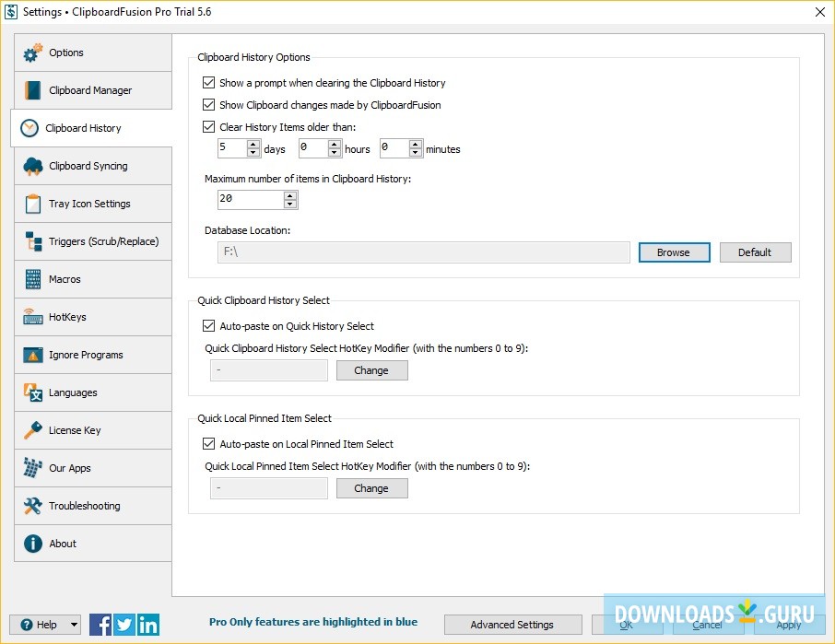Click the Local Pinned Item hotkey modifier field
The width and height of the screenshot is (835, 644).
(x=269, y=488)
